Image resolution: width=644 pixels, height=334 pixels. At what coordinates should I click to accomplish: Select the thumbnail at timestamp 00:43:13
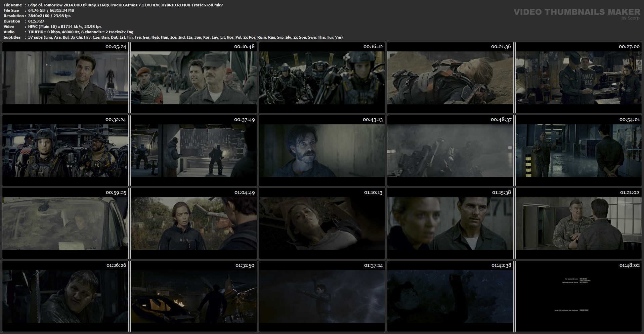[x=322, y=151]
